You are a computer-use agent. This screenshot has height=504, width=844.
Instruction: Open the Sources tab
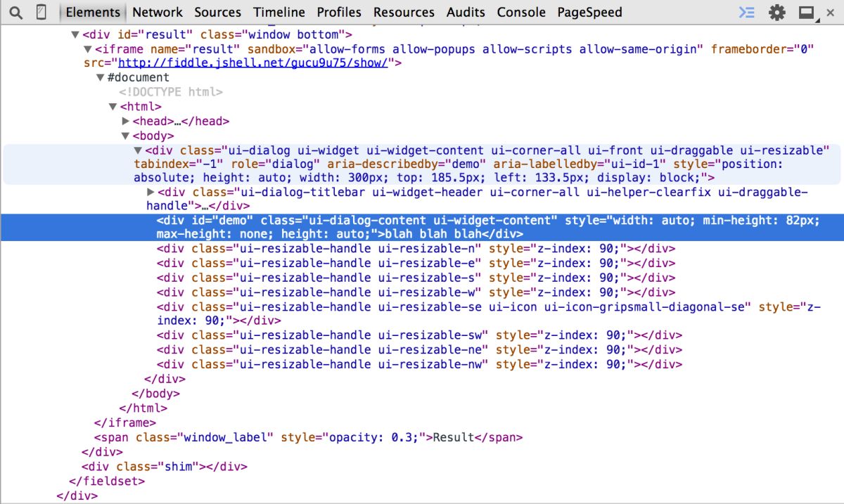pos(218,12)
